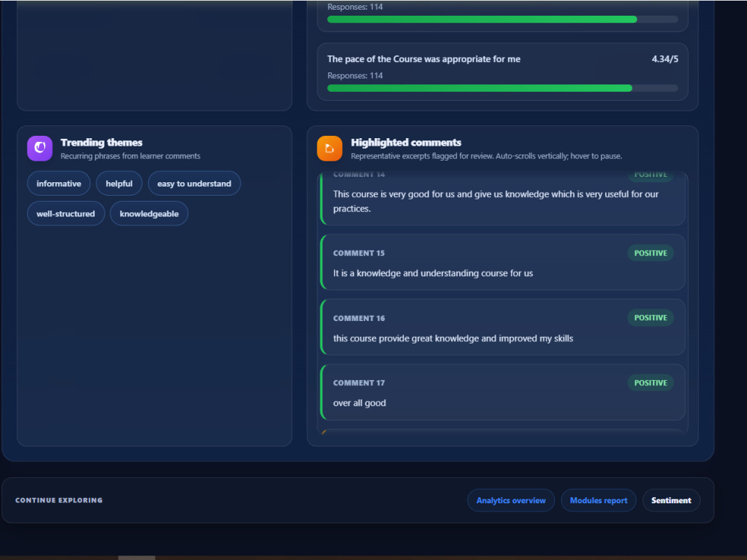Click the POSITIVE badge on Comment 16
The width and height of the screenshot is (747, 560).
pyautogui.click(x=651, y=317)
